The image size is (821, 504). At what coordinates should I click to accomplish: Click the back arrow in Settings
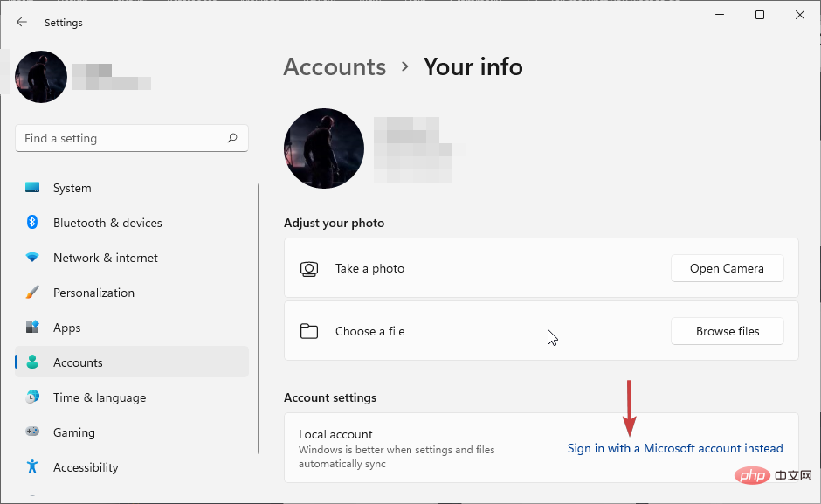[x=22, y=22]
